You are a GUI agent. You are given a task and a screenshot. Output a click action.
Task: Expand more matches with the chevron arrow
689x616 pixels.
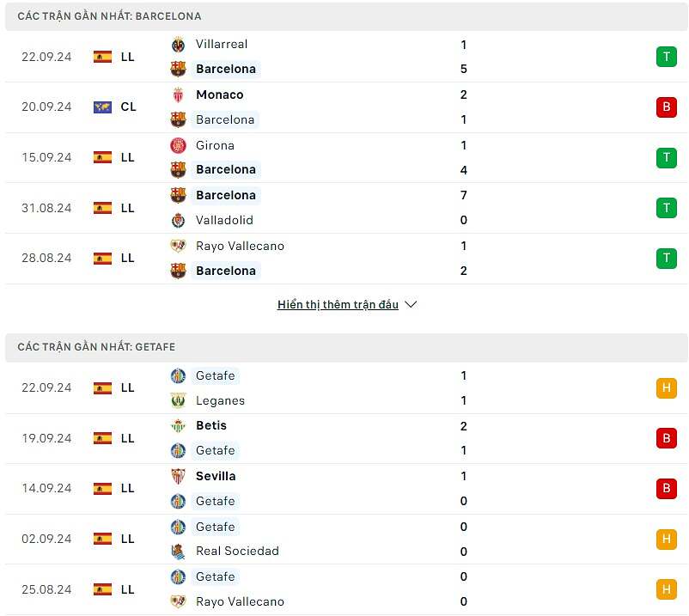(x=410, y=304)
